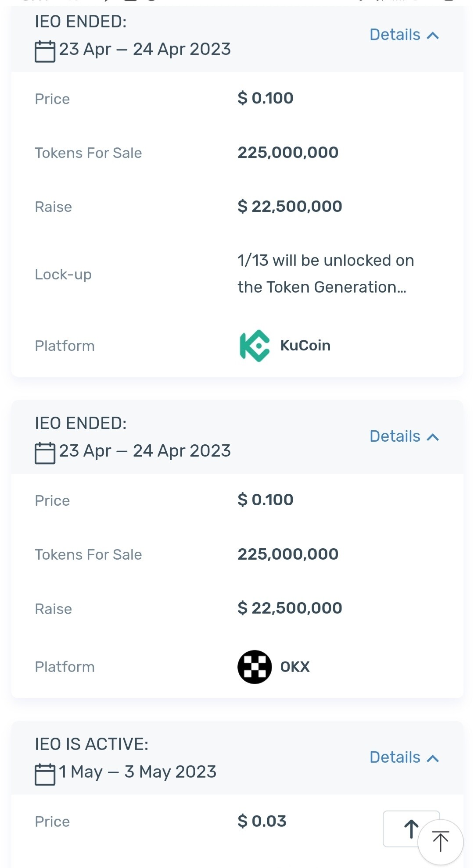Collapse Details chevron of active IEO
Viewport: 474px width, 868px height.
(433, 758)
